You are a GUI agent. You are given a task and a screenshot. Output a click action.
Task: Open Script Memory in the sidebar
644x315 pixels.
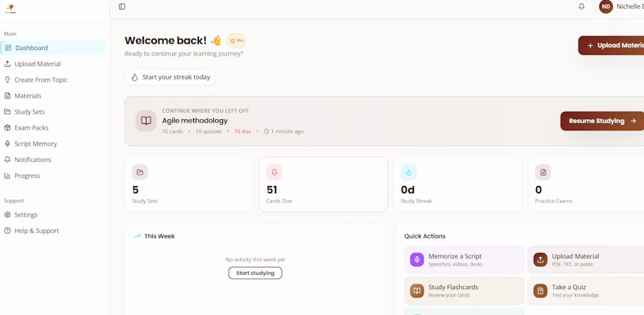point(53,144)
